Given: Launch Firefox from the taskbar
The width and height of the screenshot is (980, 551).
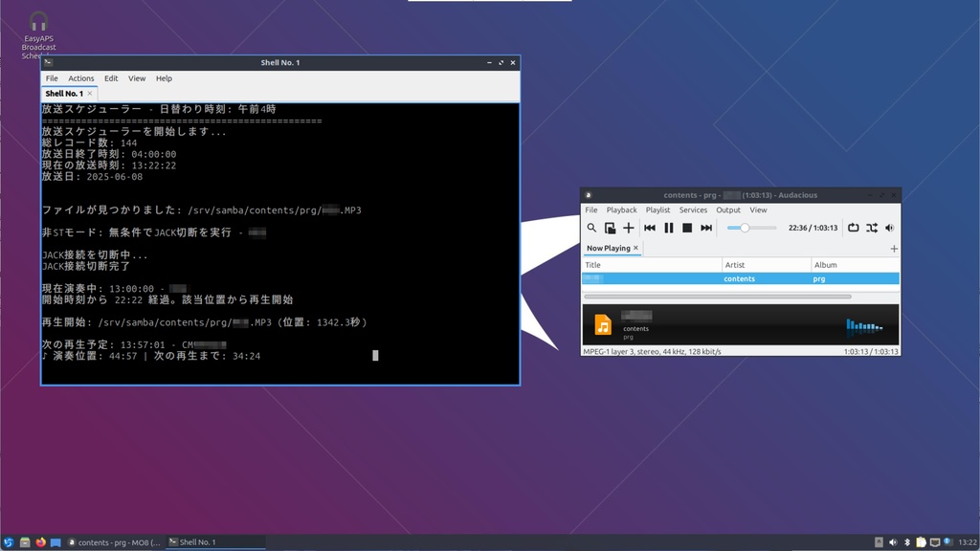Looking at the screenshot, I should pos(40,542).
